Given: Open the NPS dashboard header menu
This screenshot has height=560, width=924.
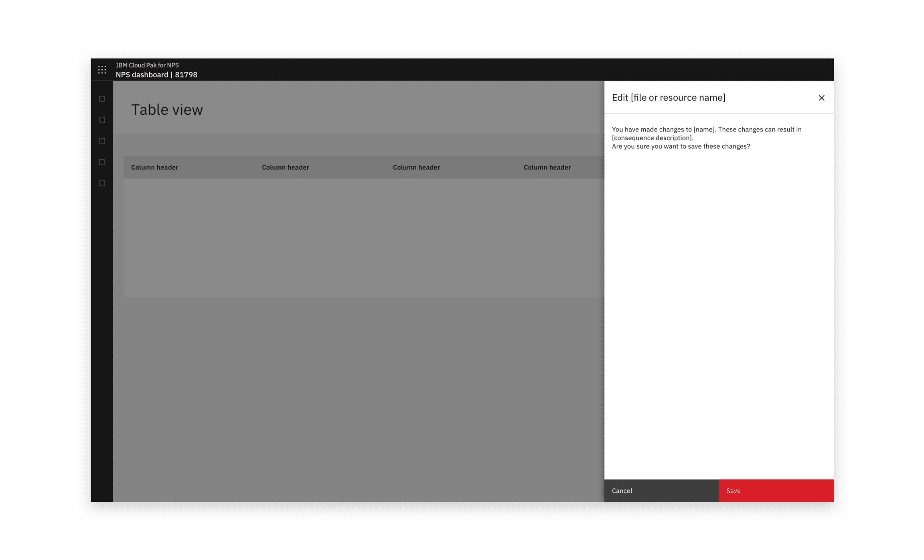Looking at the screenshot, I should (156, 75).
